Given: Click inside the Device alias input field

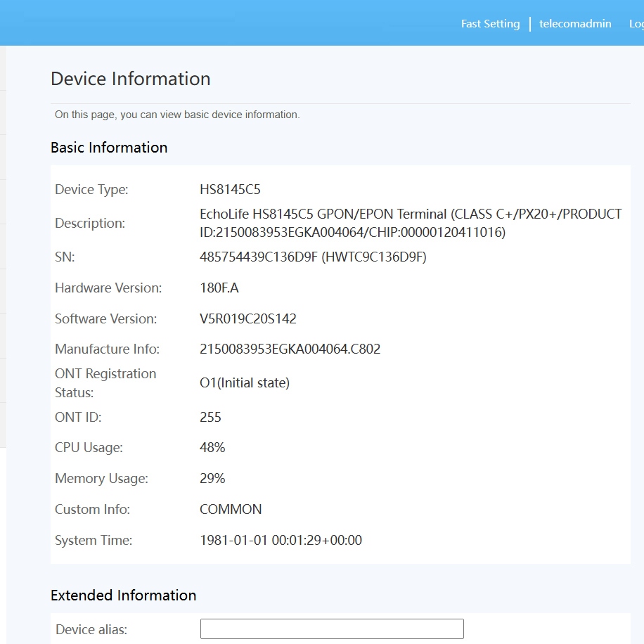Looking at the screenshot, I should click(x=332, y=629).
